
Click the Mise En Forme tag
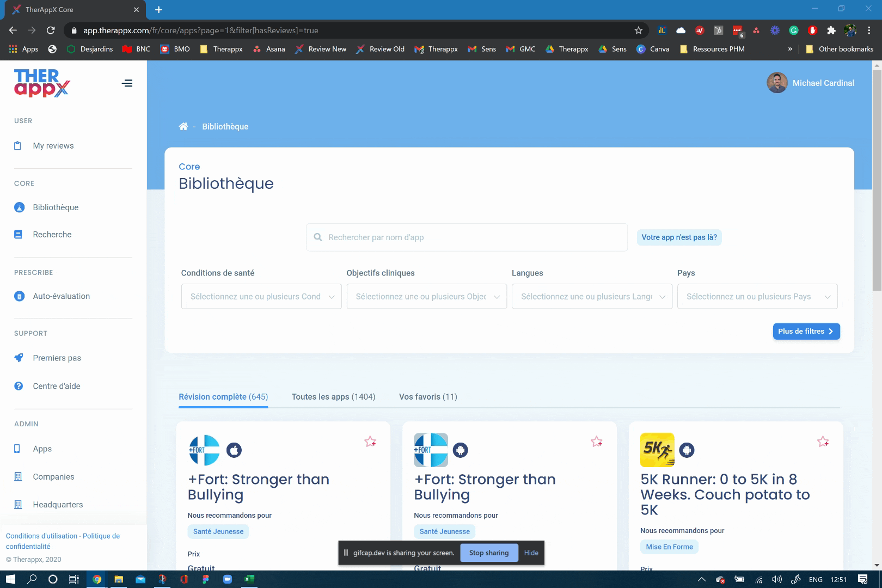[x=669, y=547]
